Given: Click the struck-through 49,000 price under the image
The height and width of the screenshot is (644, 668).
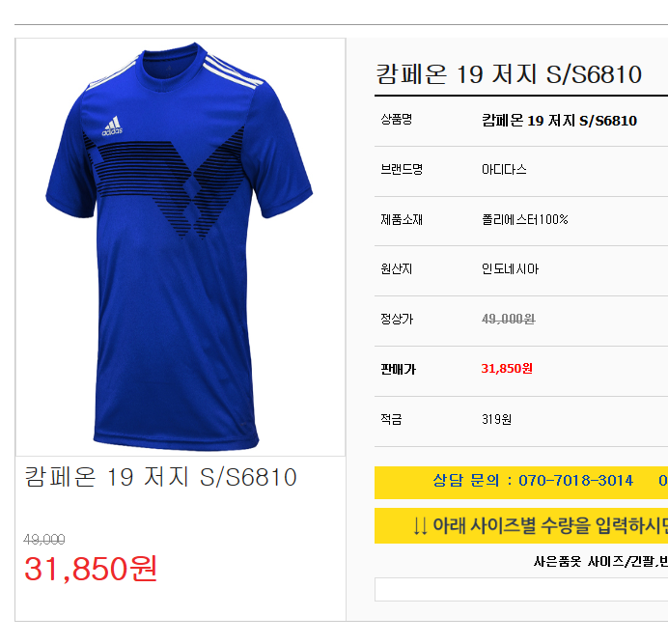Looking at the screenshot, I should [x=44, y=540].
